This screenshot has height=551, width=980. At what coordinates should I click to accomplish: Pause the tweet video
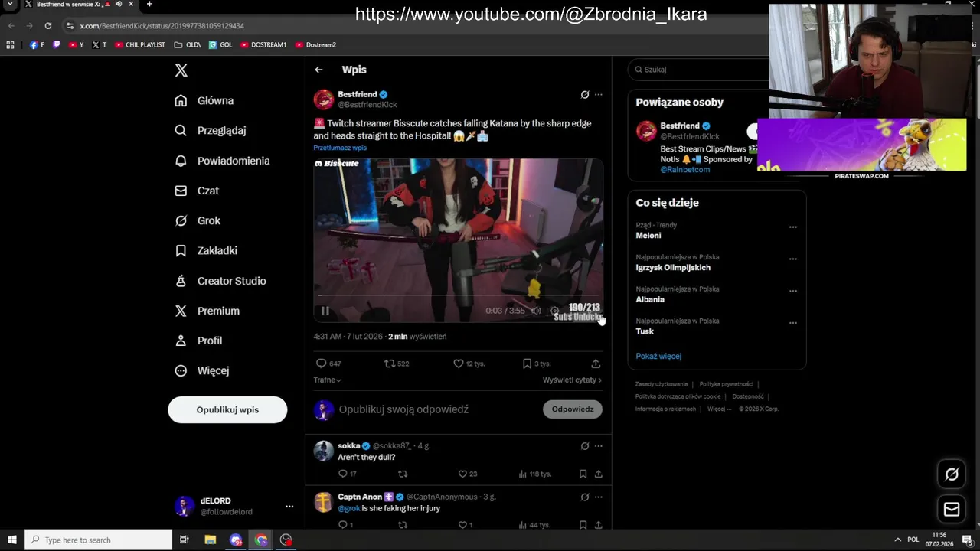(325, 311)
